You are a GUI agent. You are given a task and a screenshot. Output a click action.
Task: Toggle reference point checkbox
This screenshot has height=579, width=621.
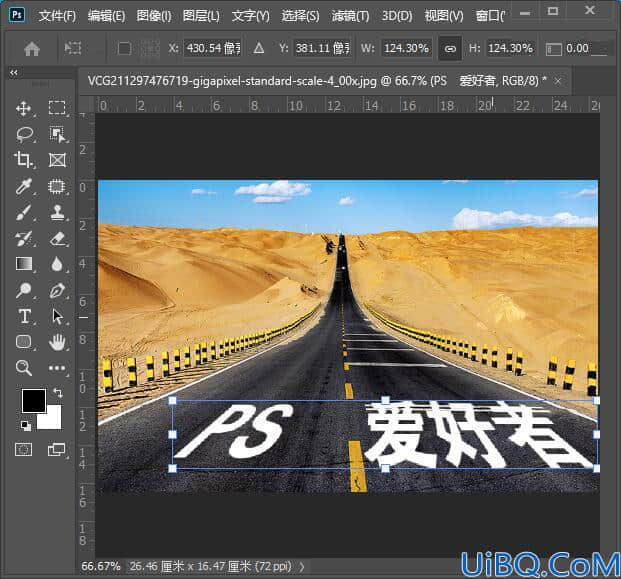point(124,49)
